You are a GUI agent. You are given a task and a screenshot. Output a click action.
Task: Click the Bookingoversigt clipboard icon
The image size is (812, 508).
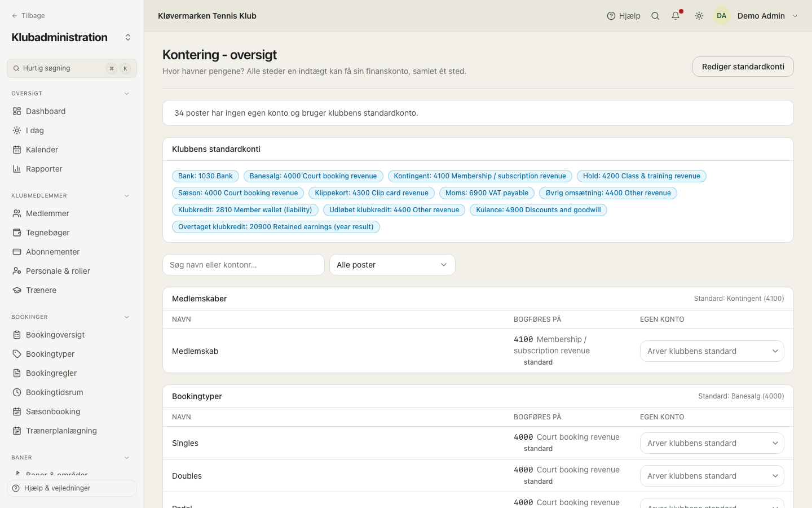click(17, 335)
